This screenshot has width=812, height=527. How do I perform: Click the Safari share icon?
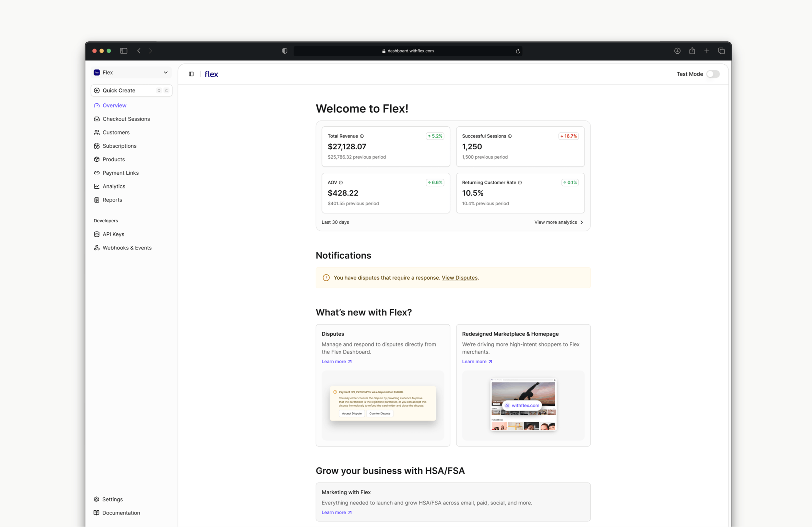692,51
